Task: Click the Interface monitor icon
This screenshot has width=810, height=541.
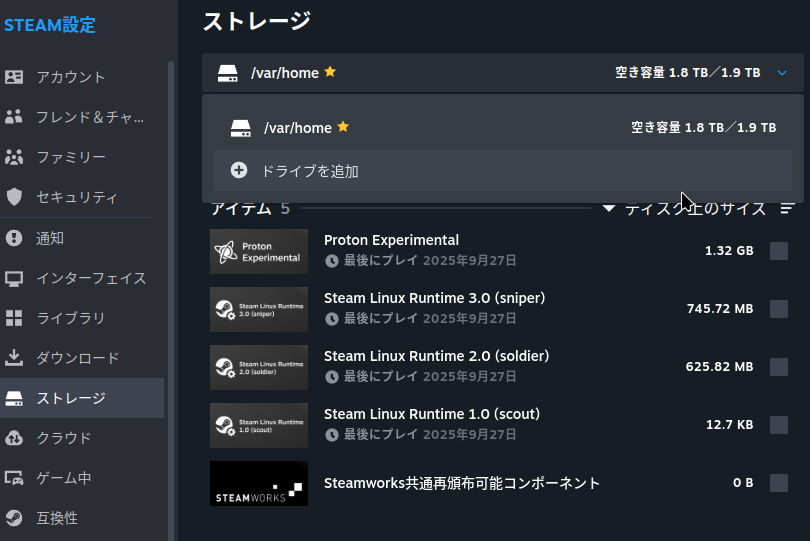Action: [x=14, y=278]
